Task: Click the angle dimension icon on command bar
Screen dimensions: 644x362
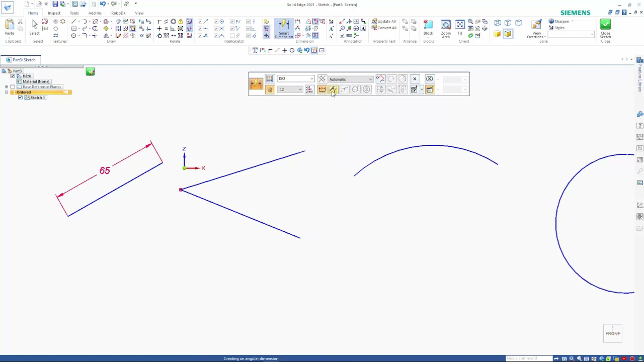Action: click(333, 89)
